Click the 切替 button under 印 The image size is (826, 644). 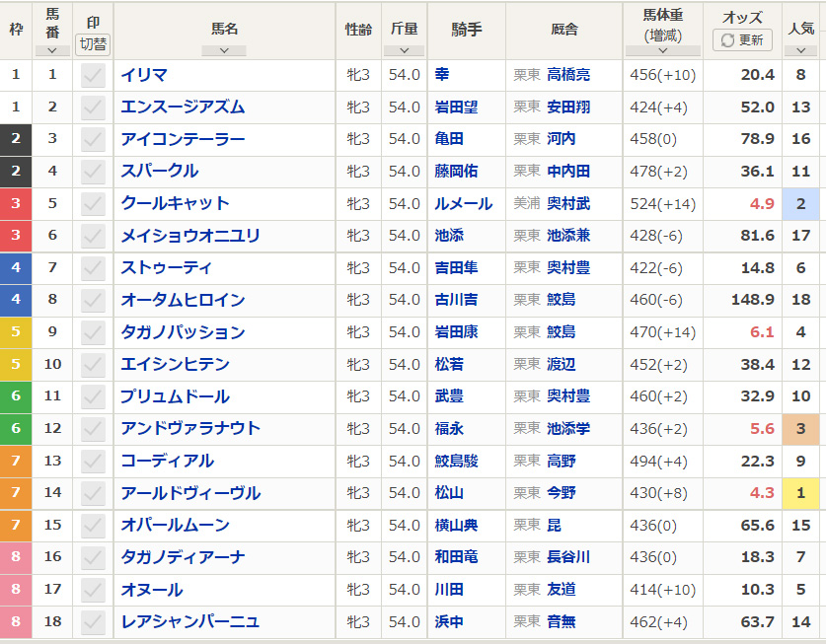click(93, 44)
